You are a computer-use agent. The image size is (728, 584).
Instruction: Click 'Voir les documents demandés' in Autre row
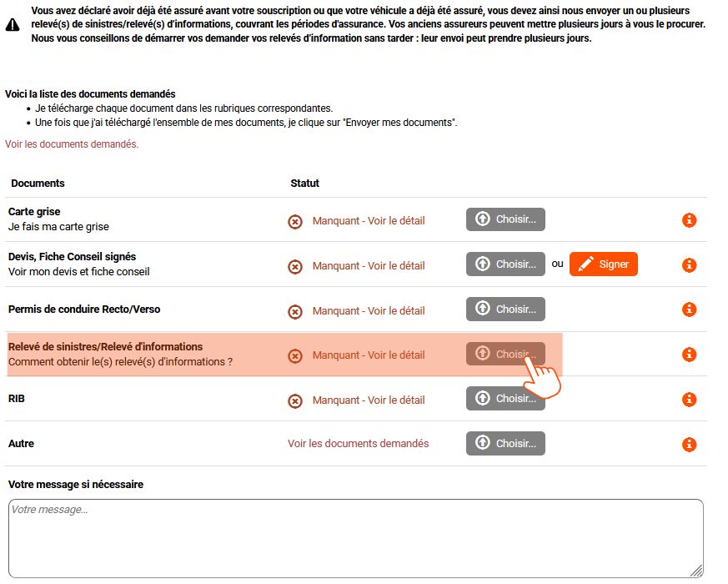click(358, 444)
